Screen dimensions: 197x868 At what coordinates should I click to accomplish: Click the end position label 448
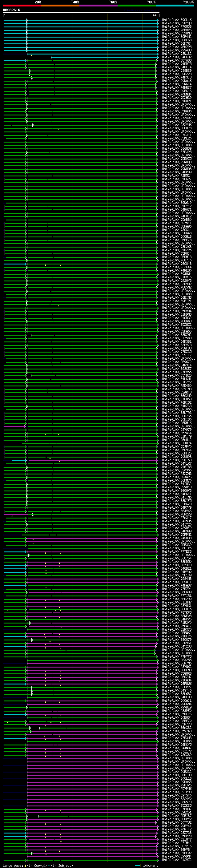click(x=155, y=15)
